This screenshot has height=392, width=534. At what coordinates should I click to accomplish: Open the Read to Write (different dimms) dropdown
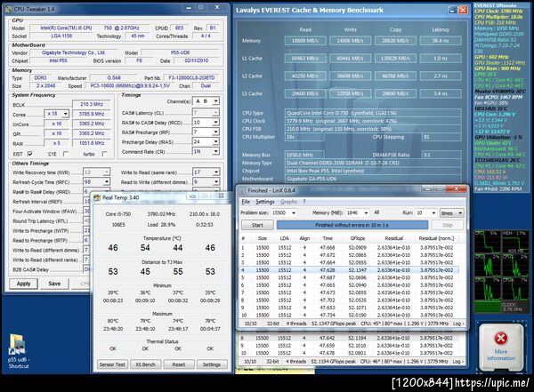coord(215,182)
